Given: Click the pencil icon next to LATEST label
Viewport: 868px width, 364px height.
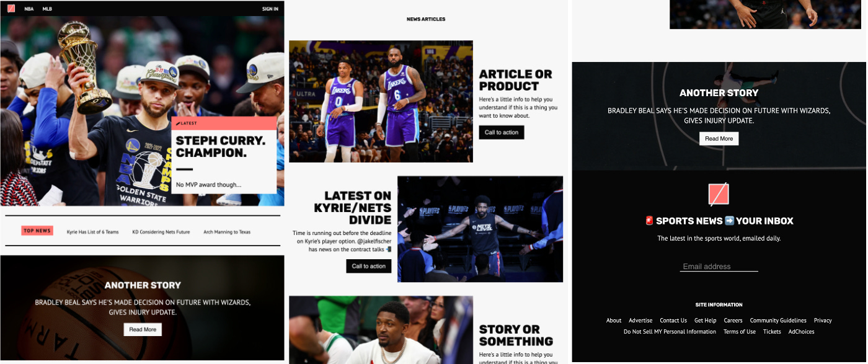Looking at the screenshot, I should click(178, 123).
